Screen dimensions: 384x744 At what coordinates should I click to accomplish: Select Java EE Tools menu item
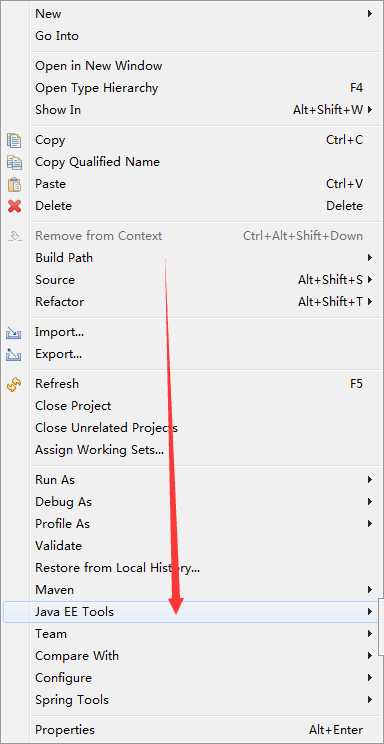[x=190, y=612]
